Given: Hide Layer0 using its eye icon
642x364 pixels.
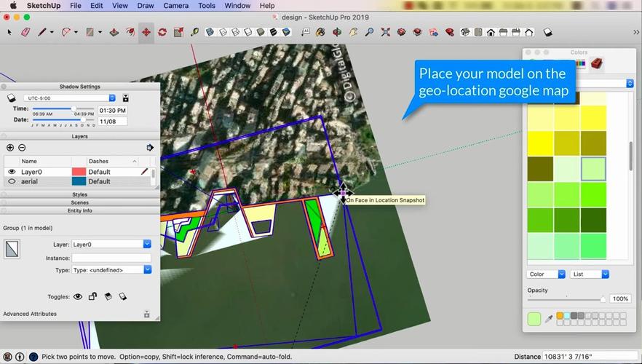Looking at the screenshot, I should pos(12,172).
